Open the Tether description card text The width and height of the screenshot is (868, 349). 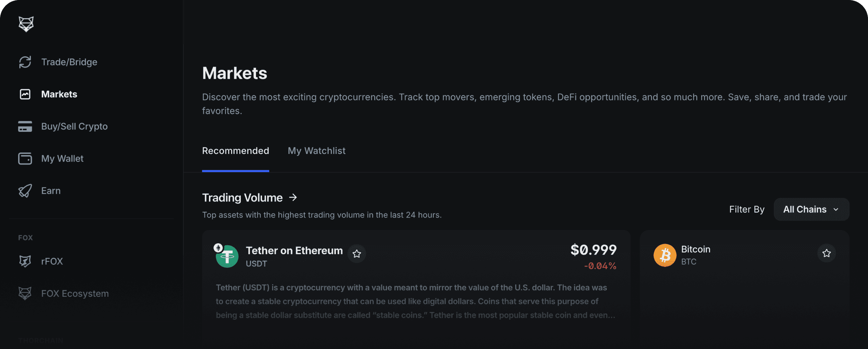[x=415, y=301]
